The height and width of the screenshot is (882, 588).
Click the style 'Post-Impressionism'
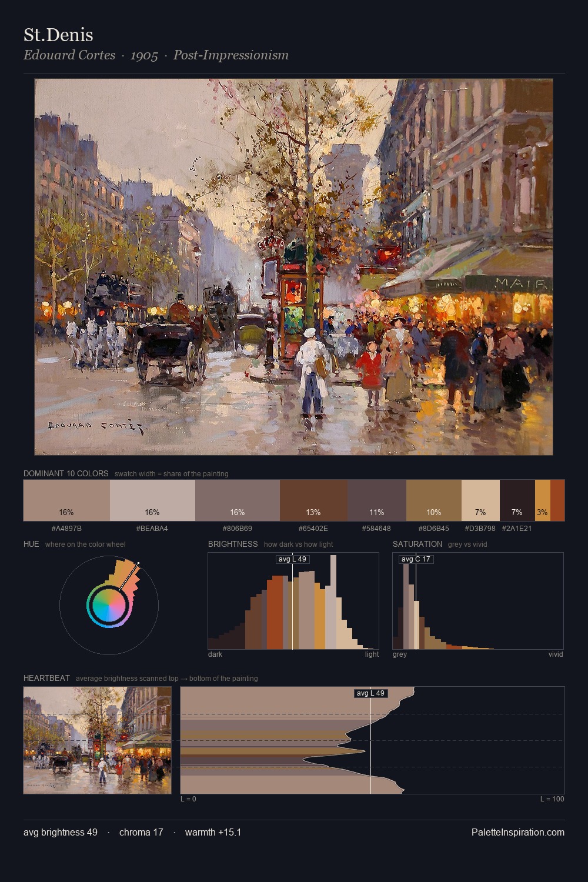[x=230, y=55]
